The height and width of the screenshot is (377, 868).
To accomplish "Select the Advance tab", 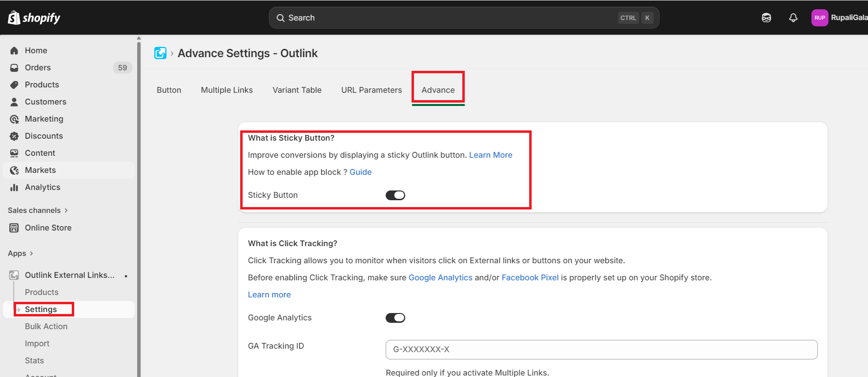I will [x=438, y=90].
